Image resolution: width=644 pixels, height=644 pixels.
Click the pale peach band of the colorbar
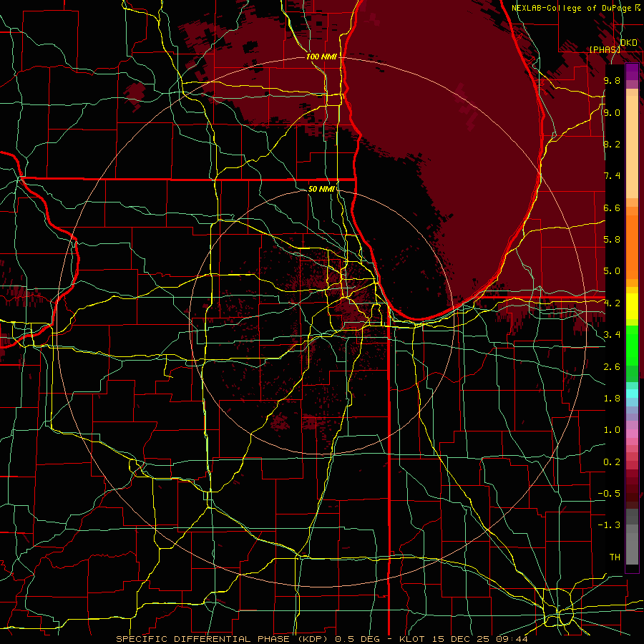tap(632, 148)
